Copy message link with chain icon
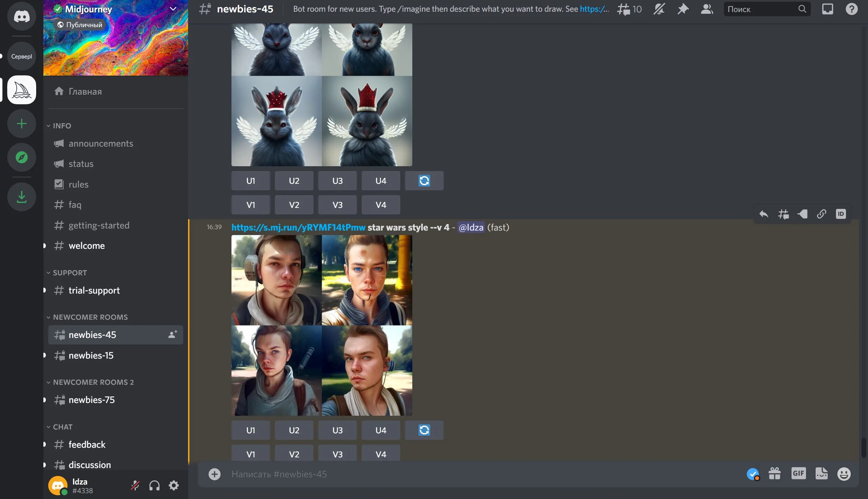This screenshot has width=868, height=499. 821,214
